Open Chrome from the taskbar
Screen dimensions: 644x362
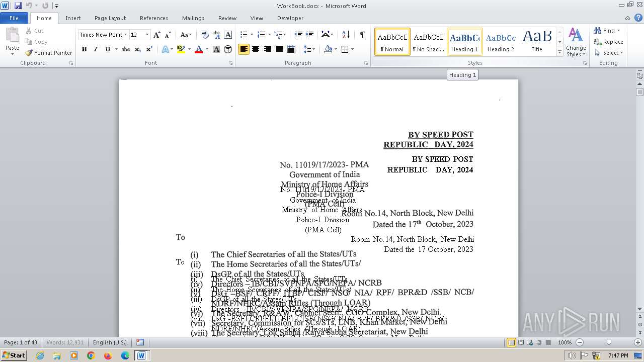[91, 355]
